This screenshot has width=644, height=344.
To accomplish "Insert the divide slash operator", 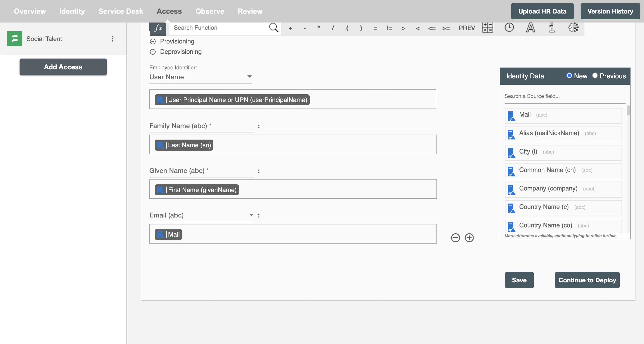I will 333,28.
